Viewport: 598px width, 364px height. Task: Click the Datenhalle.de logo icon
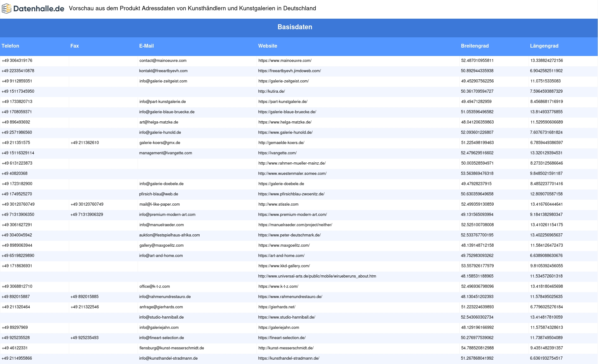coord(7,9)
